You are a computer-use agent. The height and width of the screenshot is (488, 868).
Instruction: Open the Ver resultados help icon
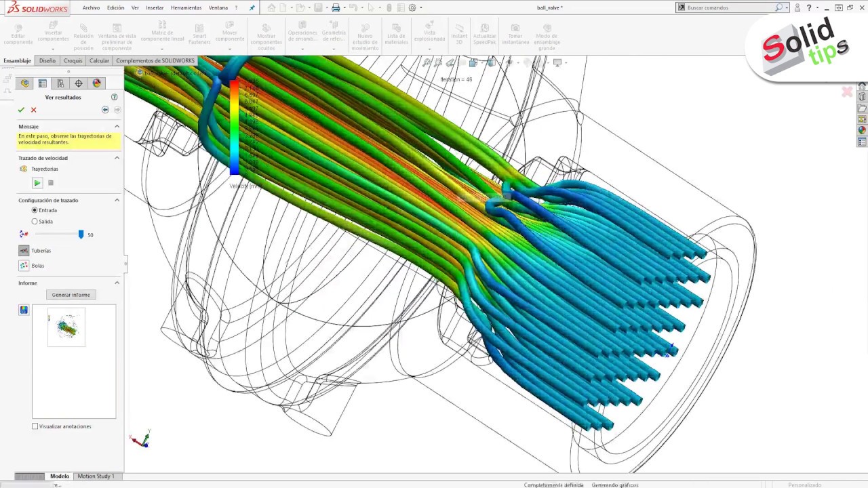pos(114,97)
